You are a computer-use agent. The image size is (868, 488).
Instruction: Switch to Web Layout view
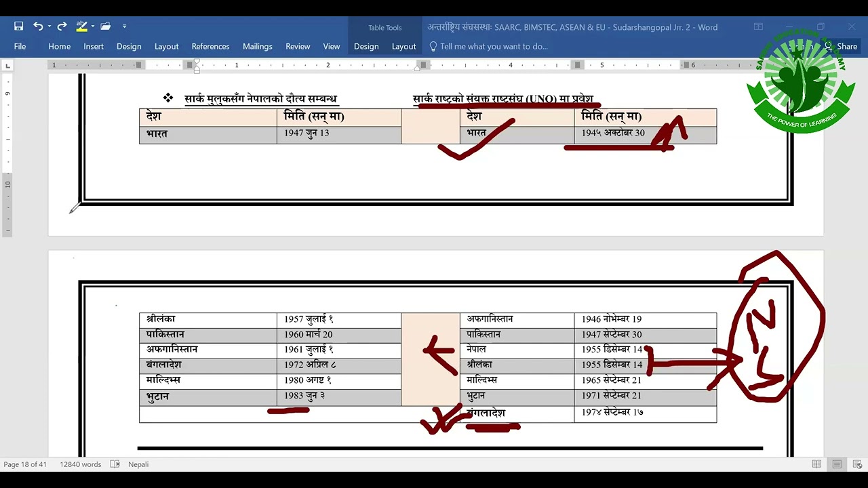click(x=857, y=464)
